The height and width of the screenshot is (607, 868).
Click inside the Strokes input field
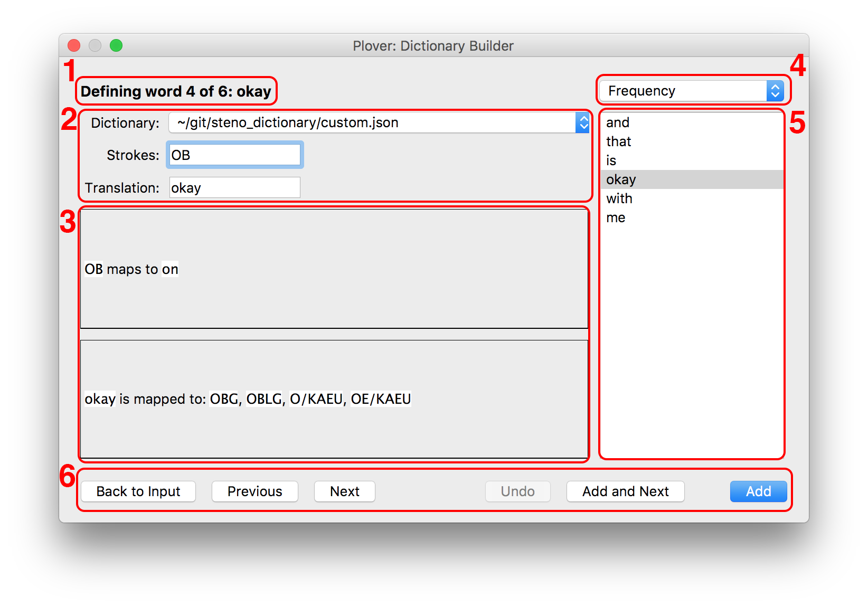click(234, 155)
